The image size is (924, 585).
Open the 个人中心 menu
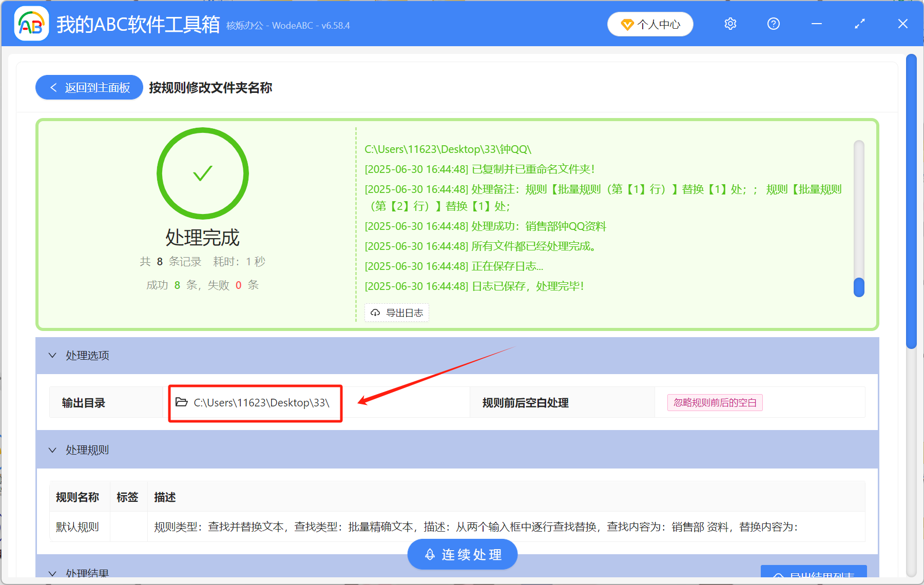[x=650, y=24]
